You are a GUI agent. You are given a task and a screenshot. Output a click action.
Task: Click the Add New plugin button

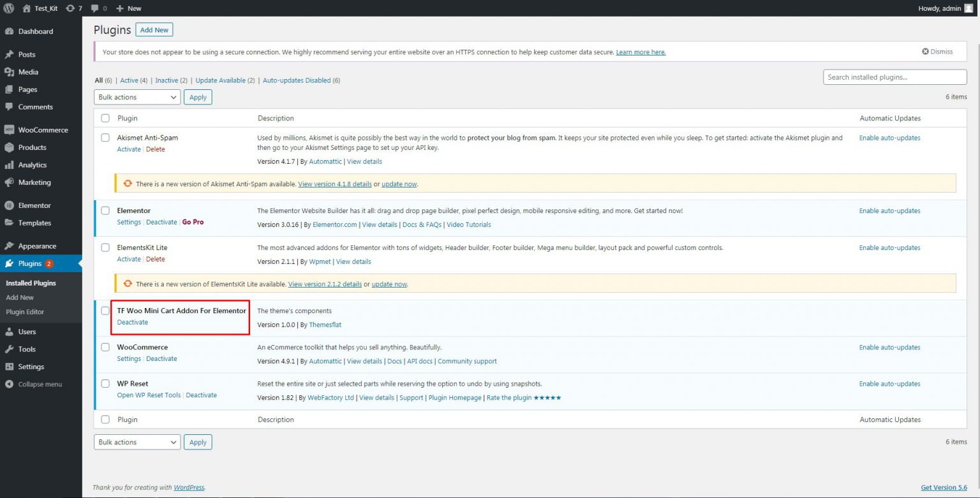[x=154, y=30]
